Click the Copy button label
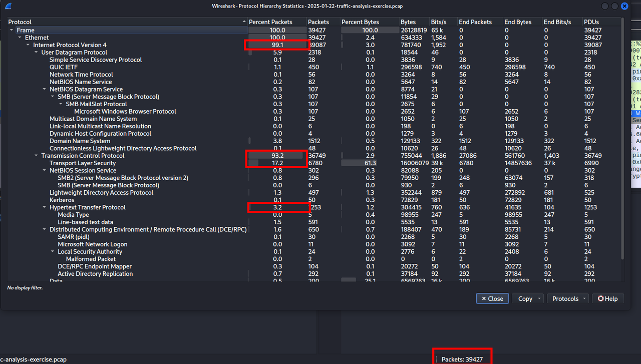Image resolution: width=641 pixels, height=364 pixels. click(x=525, y=298)
